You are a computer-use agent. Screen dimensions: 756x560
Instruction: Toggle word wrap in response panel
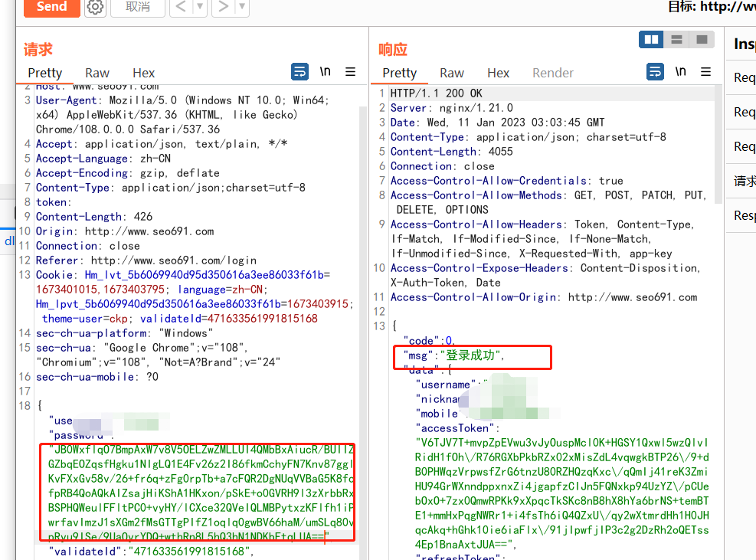point(655,72)
